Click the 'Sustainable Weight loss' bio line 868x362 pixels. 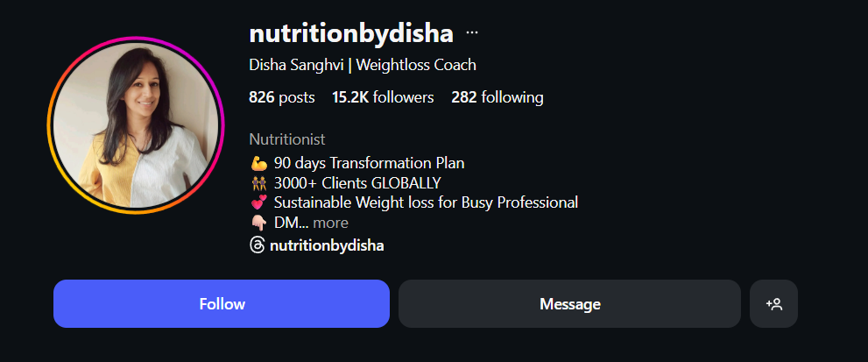point(426,203)
